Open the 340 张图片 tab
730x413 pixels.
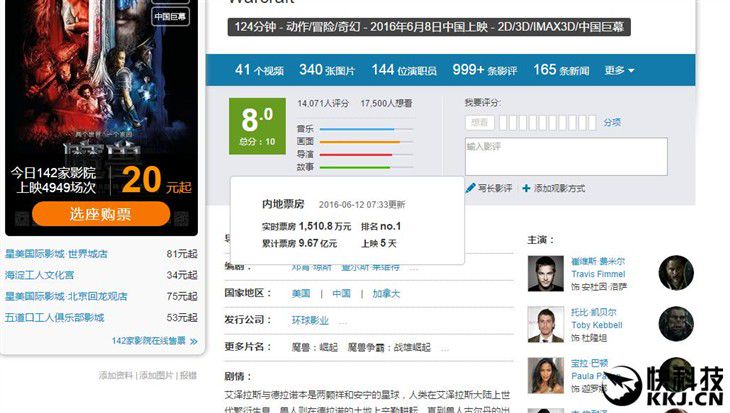(x=327, y=70)
